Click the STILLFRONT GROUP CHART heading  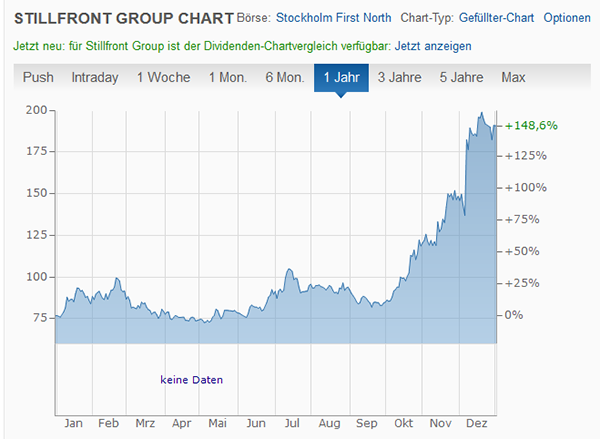click(x=124, y=18)
